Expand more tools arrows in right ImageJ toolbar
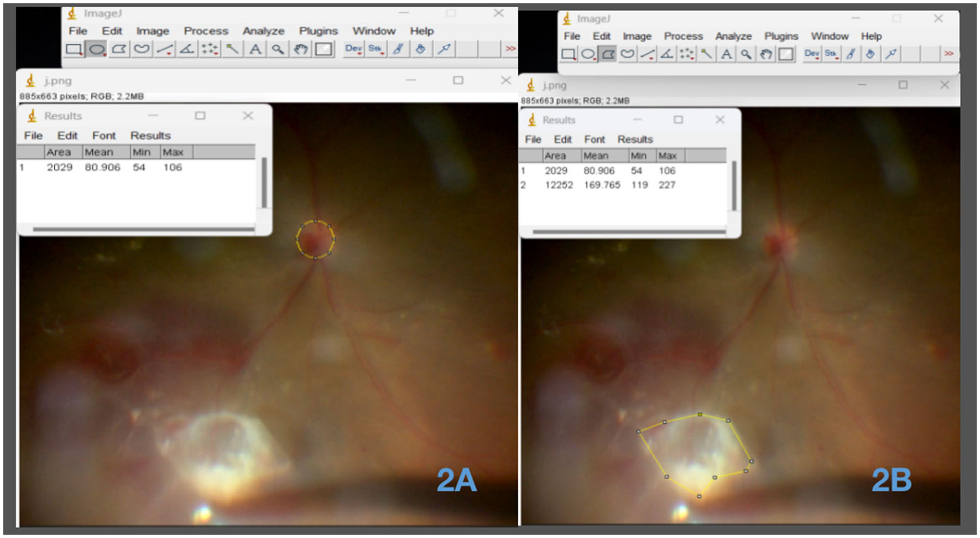This screenshot has width=980, height=538. pyautogui.click(x=948, y=54)
